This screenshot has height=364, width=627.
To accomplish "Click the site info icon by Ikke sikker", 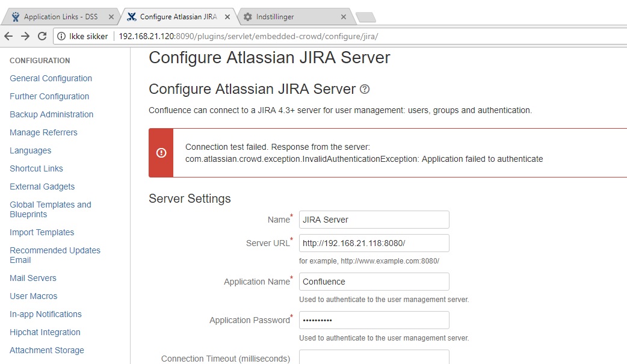I will pos(61,36).
